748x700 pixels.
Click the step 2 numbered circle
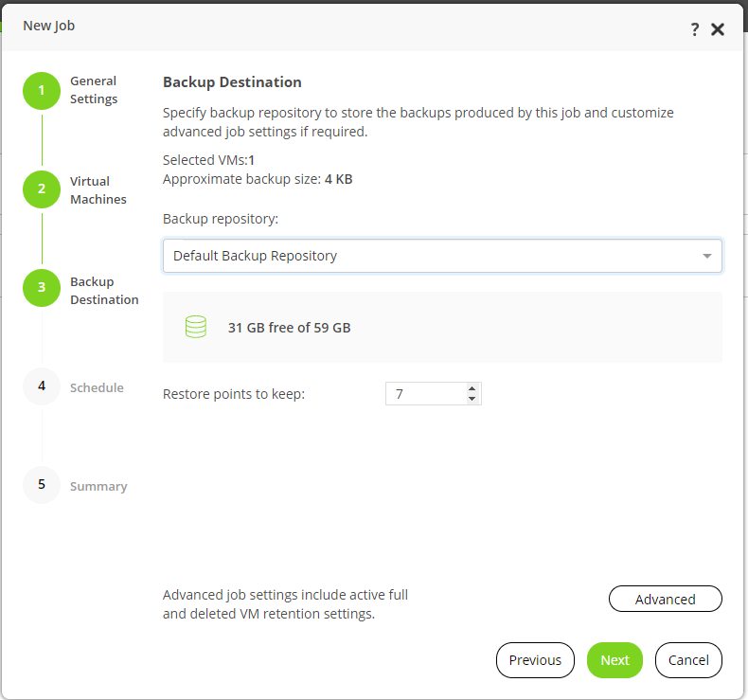42,188
